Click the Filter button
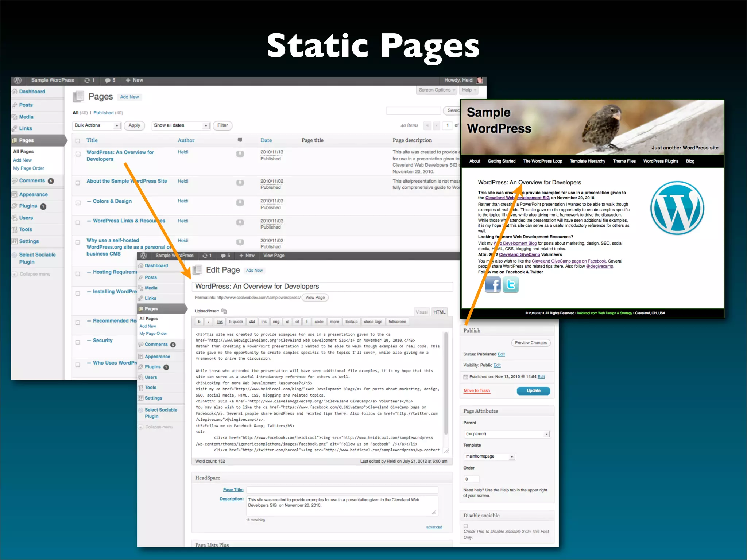Screen dimensions: 747x560 pyautogui.click(x=222, y=125)
